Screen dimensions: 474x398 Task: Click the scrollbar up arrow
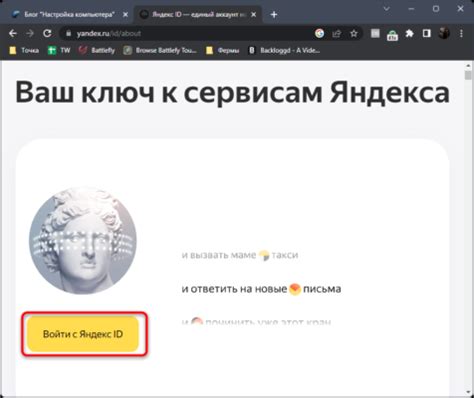(469, 66)
